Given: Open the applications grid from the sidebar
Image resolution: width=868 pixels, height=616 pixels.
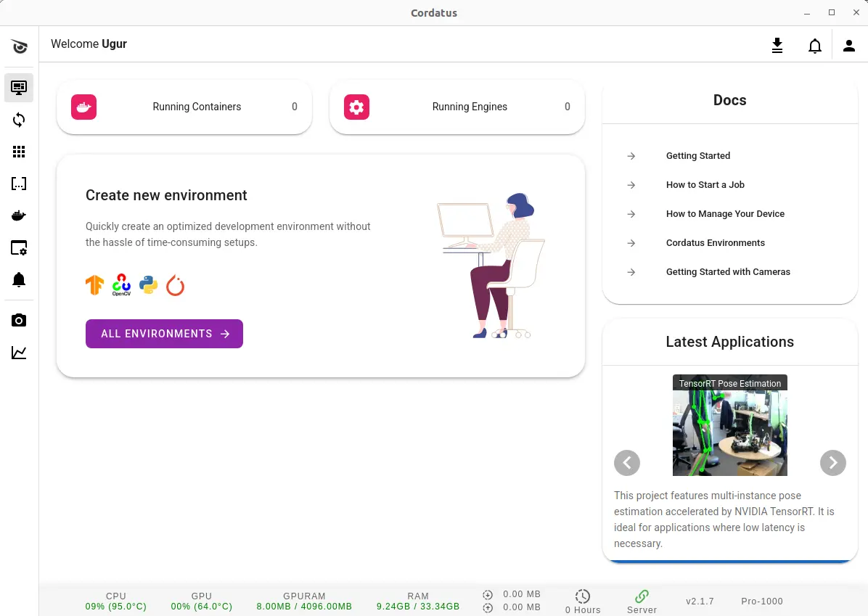Looking at the screenshot, I should 19,152.
